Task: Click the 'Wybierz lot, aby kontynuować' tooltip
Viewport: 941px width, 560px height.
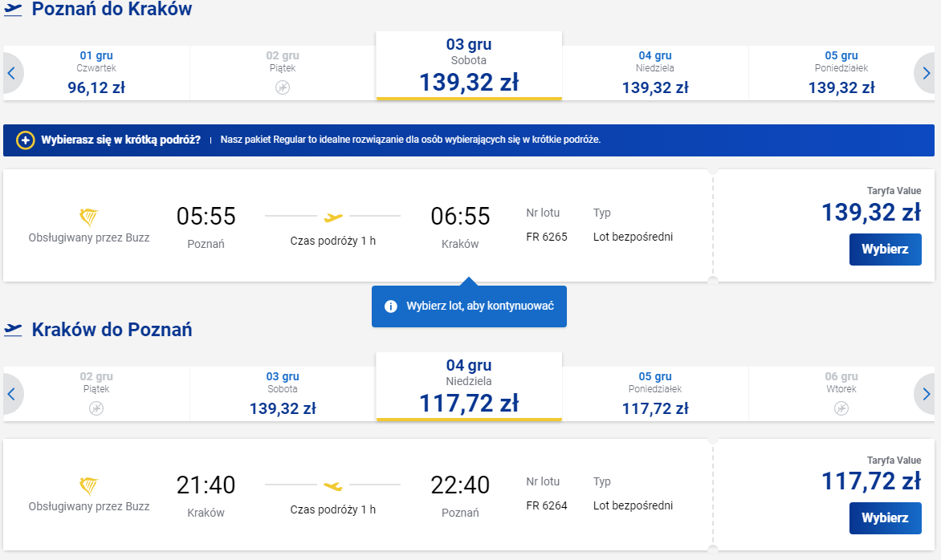Action: [469, 306]
